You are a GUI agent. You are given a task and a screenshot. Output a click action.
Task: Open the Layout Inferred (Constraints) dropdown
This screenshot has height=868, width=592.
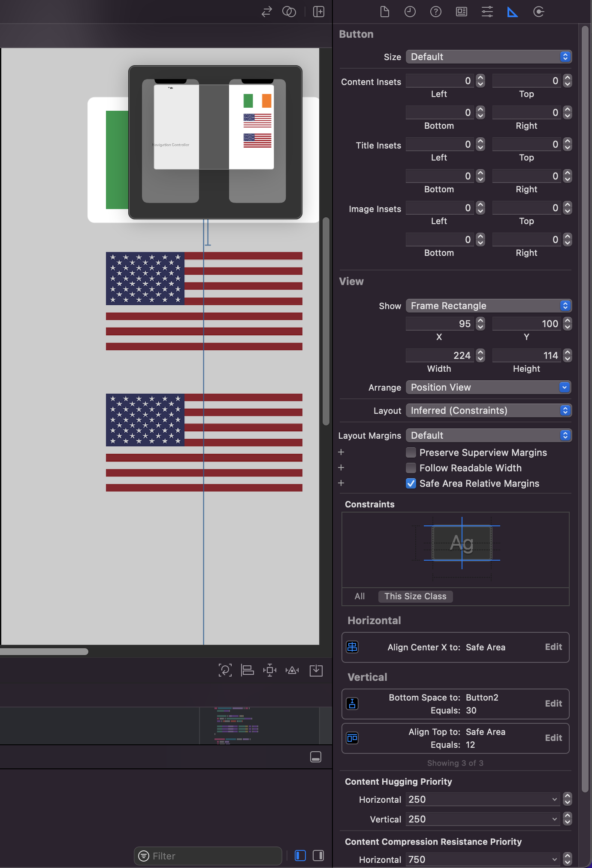(x=489, y=410)
